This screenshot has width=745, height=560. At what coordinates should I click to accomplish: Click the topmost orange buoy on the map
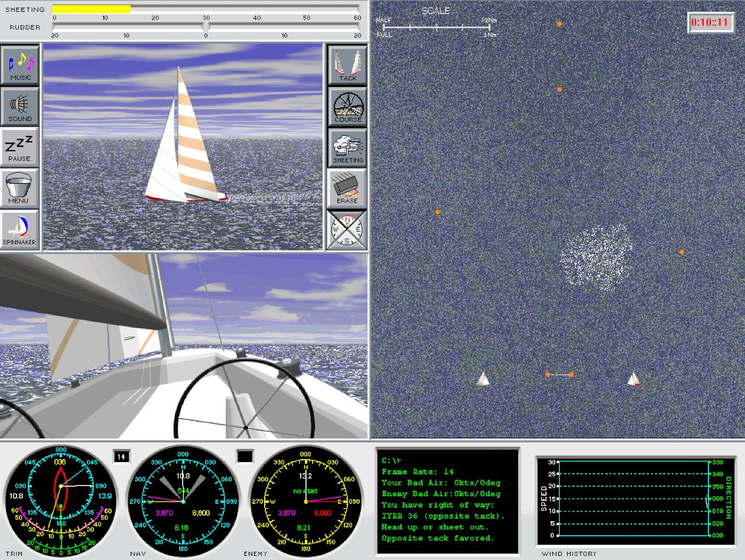click(x=559, y=24)
